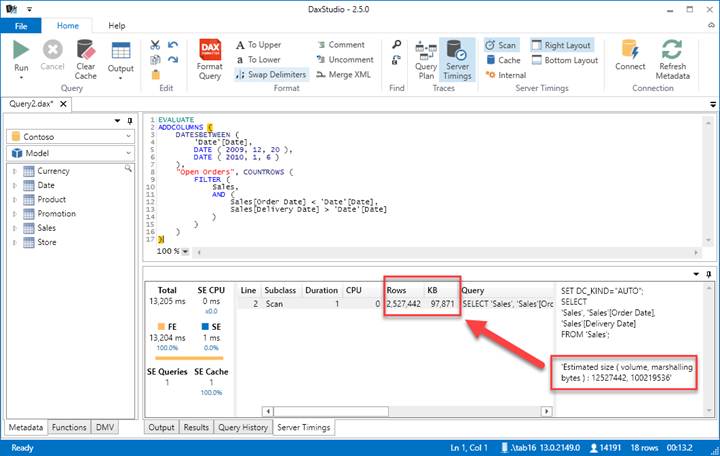
Task: Open the Output grid icon
Action: (121, 51)
